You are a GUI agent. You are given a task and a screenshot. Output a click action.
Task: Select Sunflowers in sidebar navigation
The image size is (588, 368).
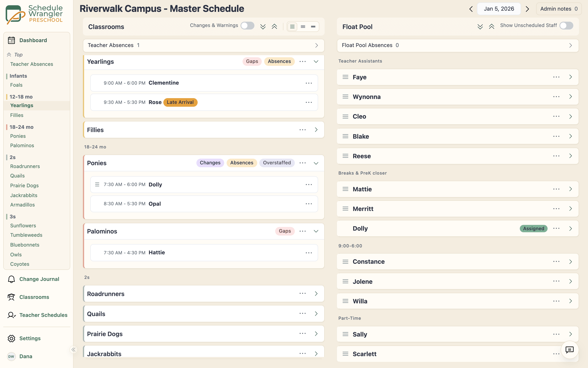[23, 226]
